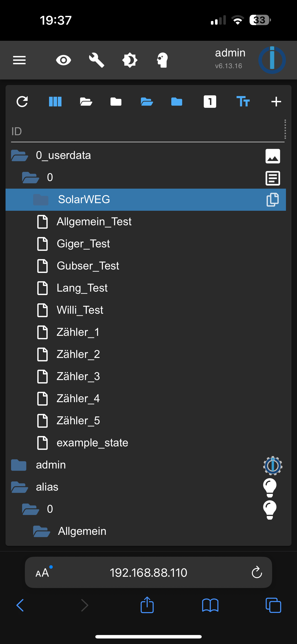297x644 pixels.
Task: Click the ioBroker logo icon
Action: pos(272,60)
